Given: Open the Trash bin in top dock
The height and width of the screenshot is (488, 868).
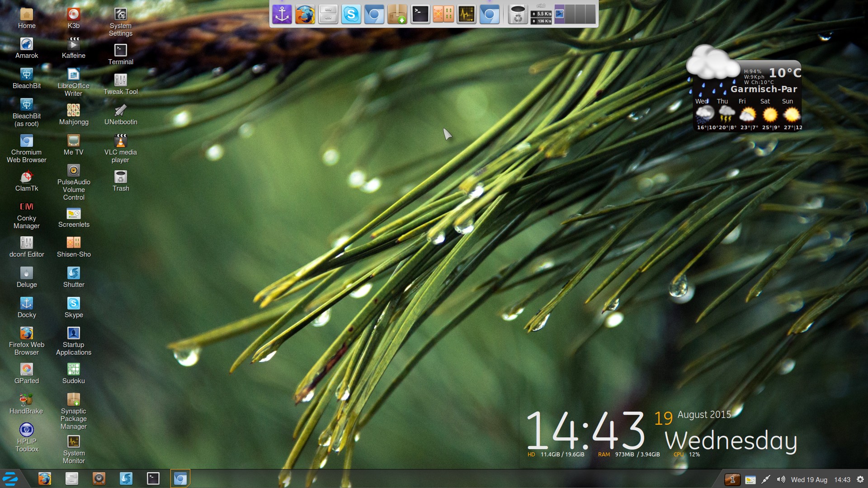Looking at the screenshot, I should tap(518, 14).
